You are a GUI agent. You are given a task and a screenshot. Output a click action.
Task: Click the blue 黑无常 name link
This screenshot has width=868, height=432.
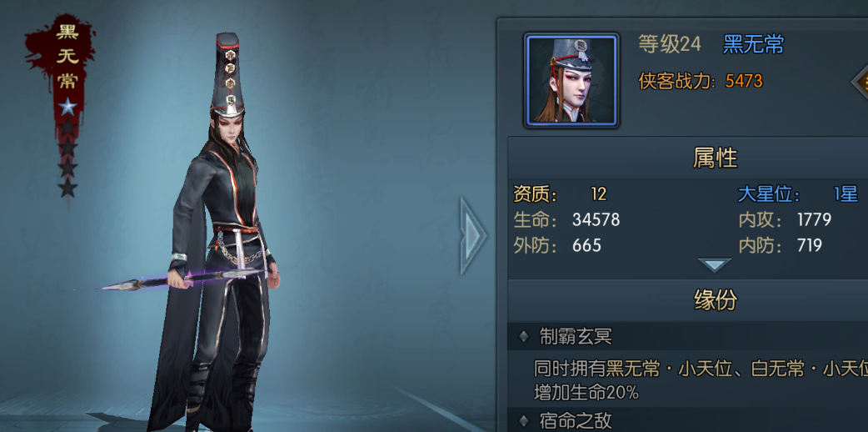[x=753, y=44]
